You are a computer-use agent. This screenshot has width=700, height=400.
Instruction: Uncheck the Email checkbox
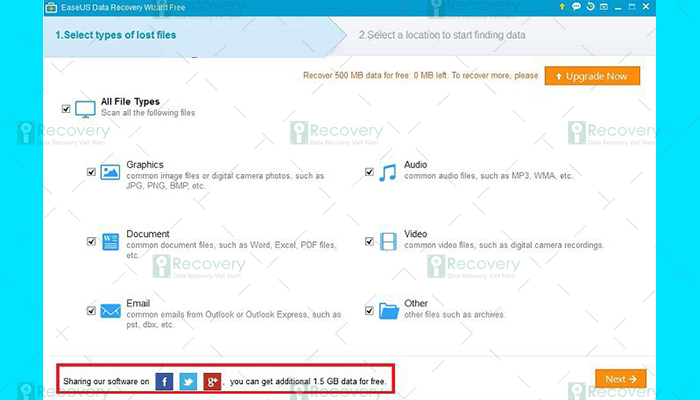[91, 311]
